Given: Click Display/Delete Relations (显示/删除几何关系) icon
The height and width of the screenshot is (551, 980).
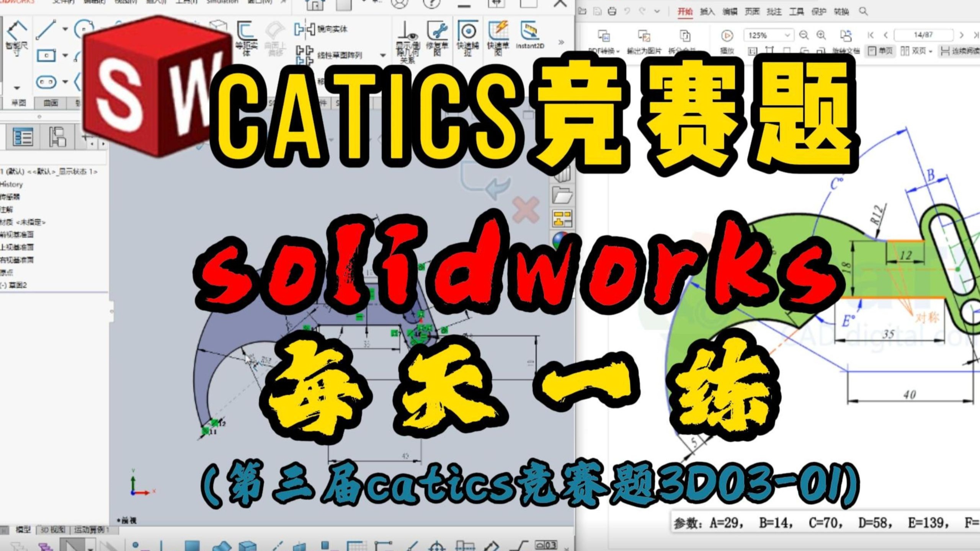Looking at the screenshot, I should [x=407, y=41].
